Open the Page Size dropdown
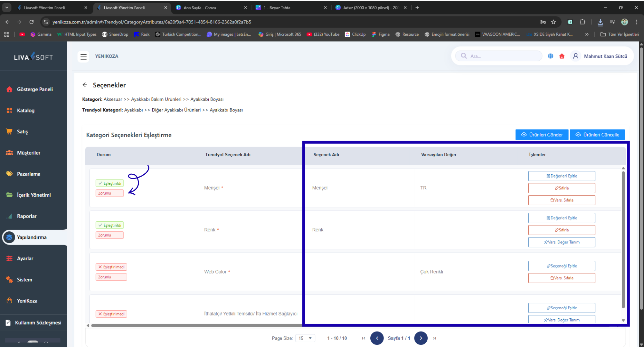This screenshot has height=348, width=644. (x=305, y=338)
